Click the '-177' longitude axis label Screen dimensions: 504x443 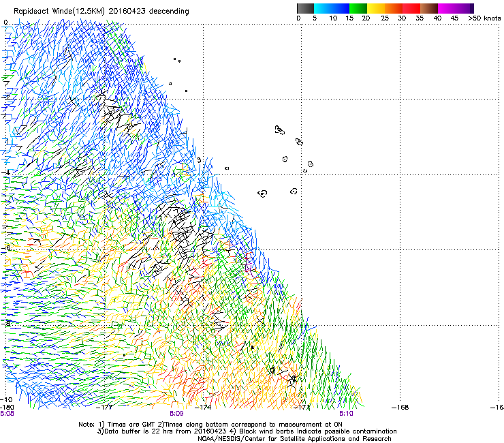click(x=104, y=408)
